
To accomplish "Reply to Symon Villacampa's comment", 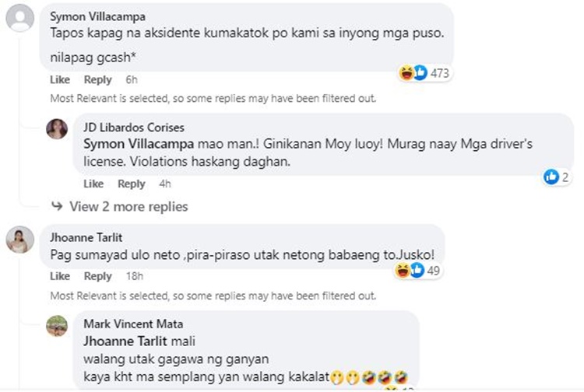I will pyautogui.click(x=98, y=79).
